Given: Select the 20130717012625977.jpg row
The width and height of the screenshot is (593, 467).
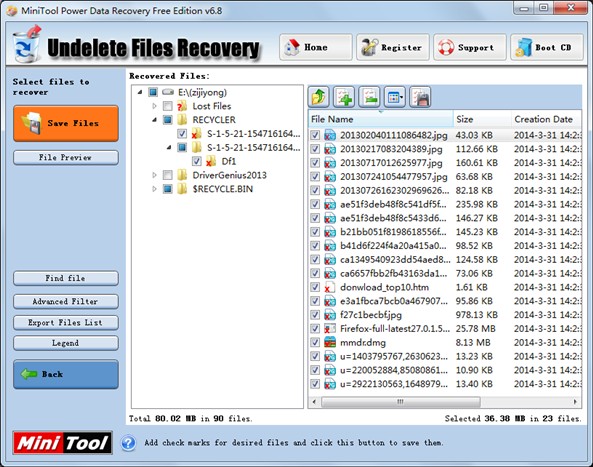Looking at the screenshot, I should 445,163.
